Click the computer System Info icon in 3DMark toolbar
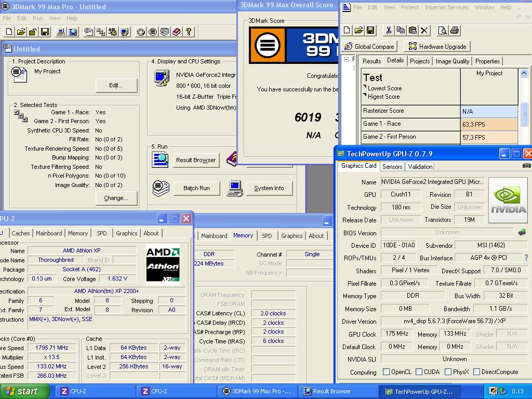The image size is (532, 399). [x=61, y=32]
